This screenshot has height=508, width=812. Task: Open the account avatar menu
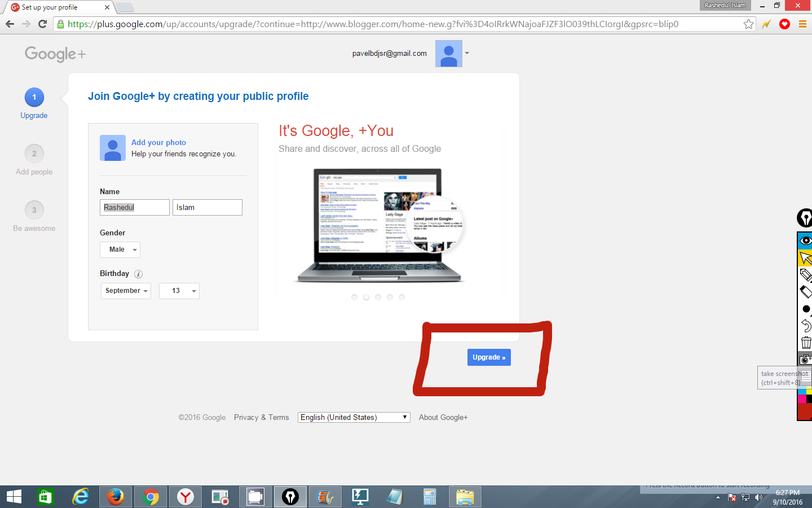pos(449,54)
